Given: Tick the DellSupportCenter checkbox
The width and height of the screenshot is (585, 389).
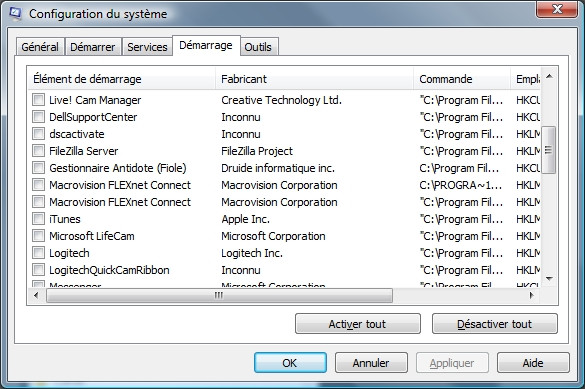Looking at the screenshot, I should click(38, 117).
